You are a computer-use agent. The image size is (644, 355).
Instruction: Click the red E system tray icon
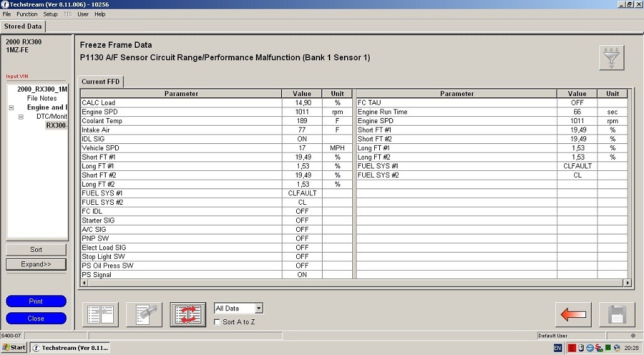(x=572, y=347)
